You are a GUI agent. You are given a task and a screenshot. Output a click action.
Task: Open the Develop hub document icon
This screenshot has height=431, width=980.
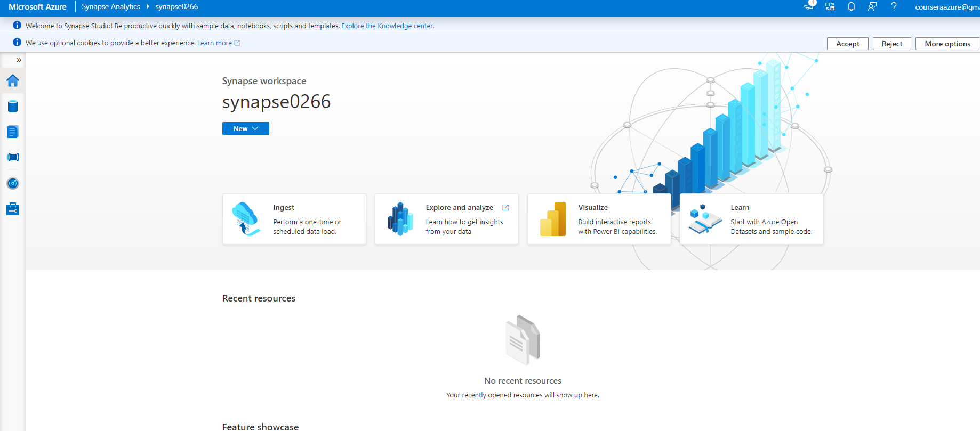click(x=13, y=132)
